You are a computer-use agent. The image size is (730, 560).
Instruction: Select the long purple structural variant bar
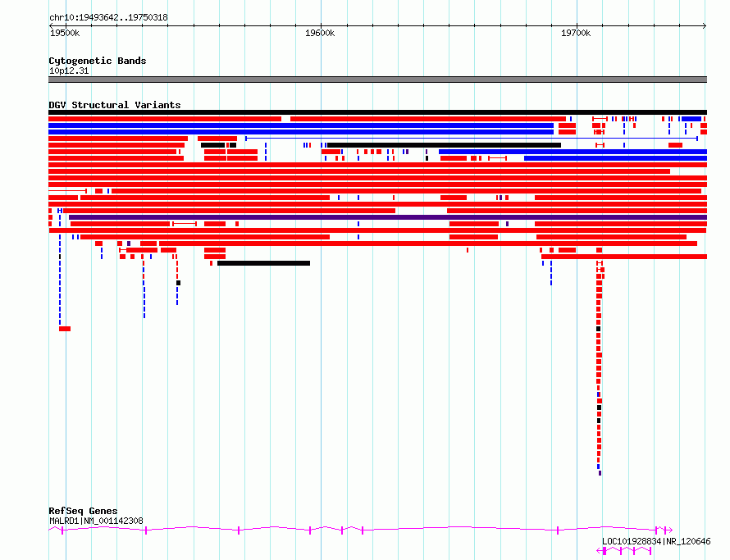pos(388,217)
